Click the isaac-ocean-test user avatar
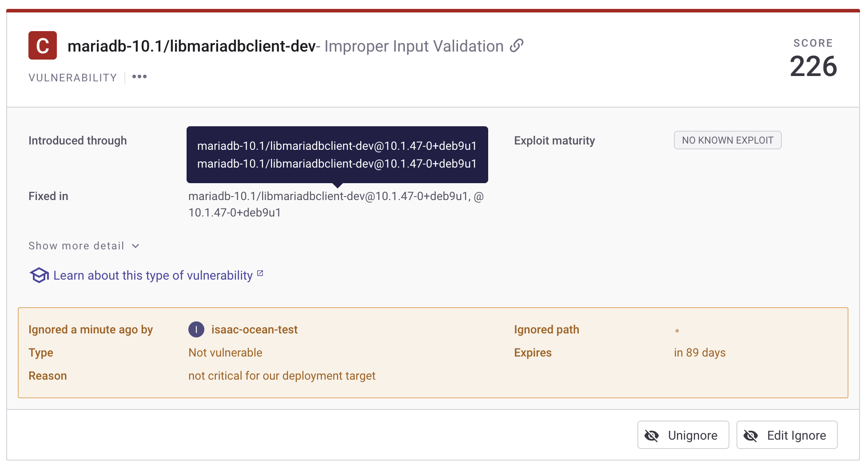Viewport: 868px width, 465px height. (196, 329)
